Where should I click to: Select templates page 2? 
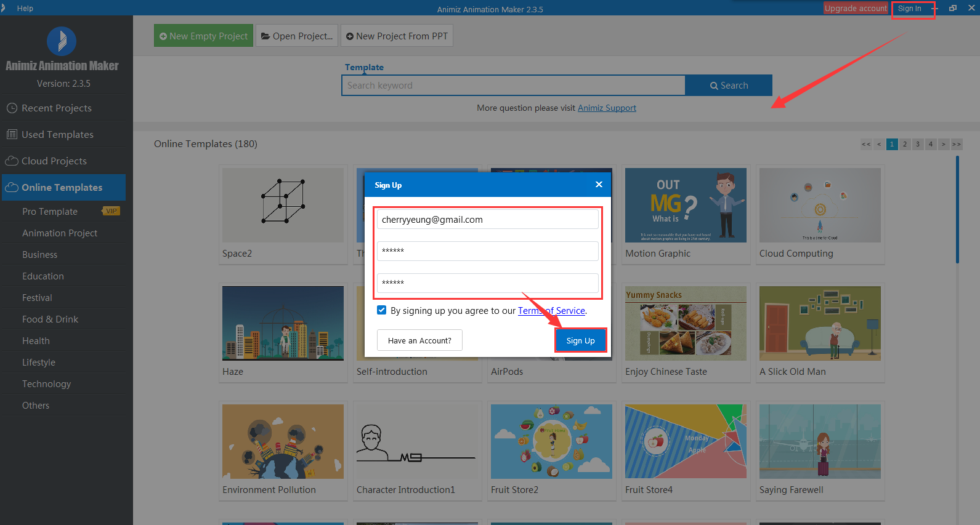coord(905,144)
